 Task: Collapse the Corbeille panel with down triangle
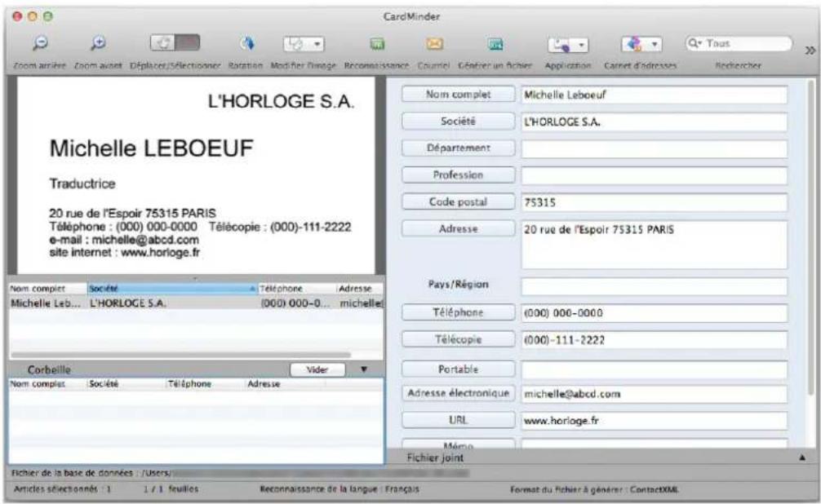[364, 369]
